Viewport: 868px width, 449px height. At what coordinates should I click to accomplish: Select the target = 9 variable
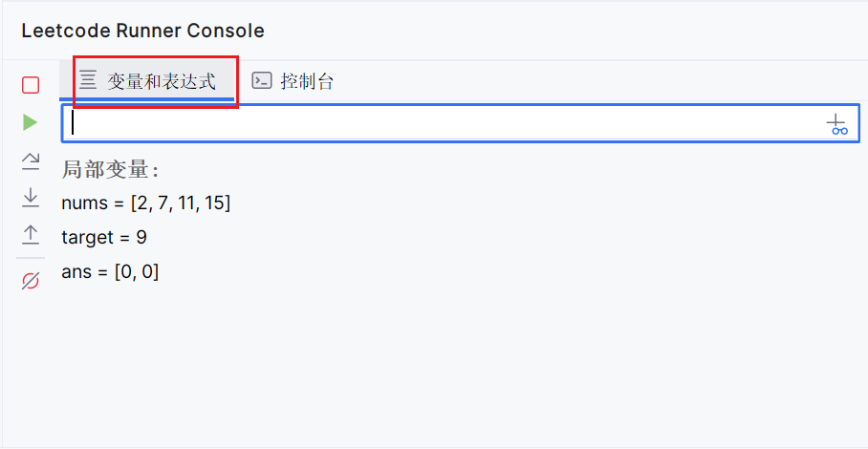pos(104,238)
